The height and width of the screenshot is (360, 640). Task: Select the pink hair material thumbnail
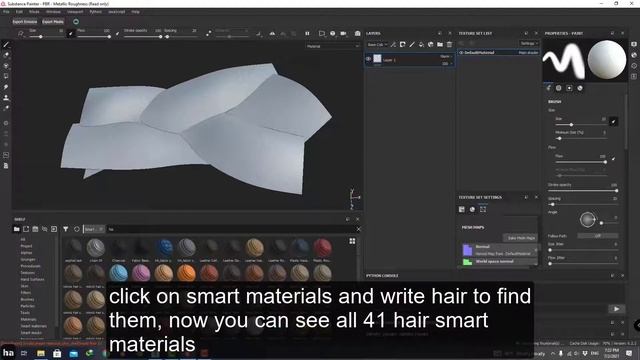[141, 273]
